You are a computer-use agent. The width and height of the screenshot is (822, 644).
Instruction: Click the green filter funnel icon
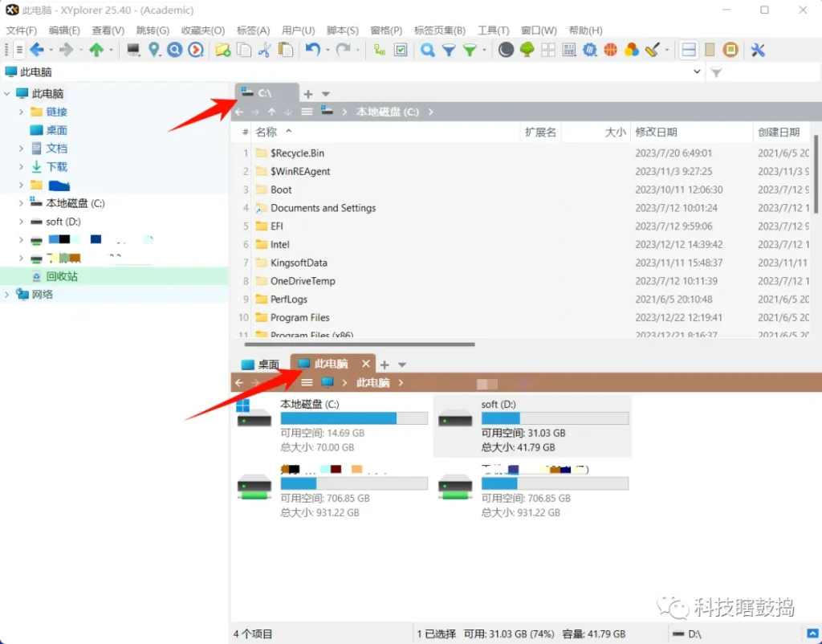point(470,50)
